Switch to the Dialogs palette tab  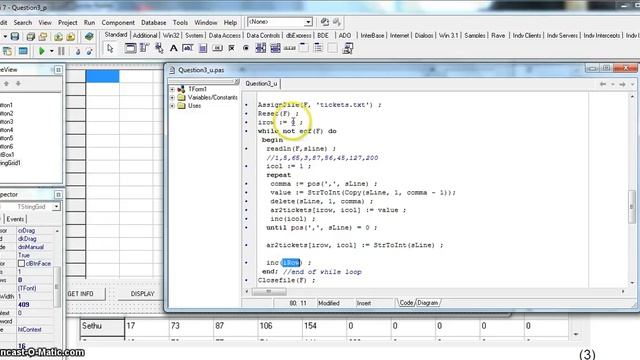(424, 36)
